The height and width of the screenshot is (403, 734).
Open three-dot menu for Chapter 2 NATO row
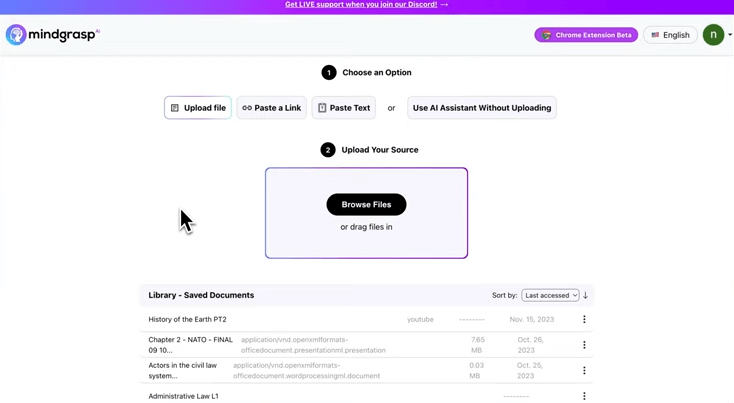point(584,345)
